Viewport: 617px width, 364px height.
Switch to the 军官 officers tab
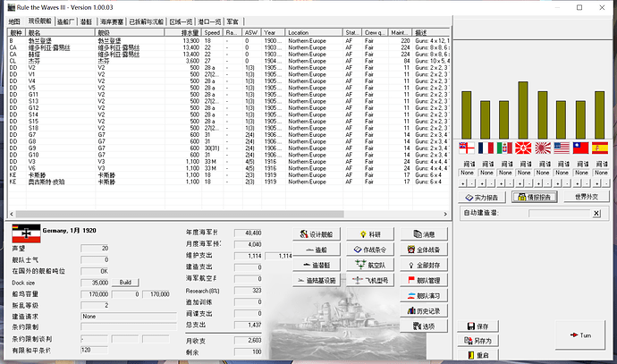[232, 21]
